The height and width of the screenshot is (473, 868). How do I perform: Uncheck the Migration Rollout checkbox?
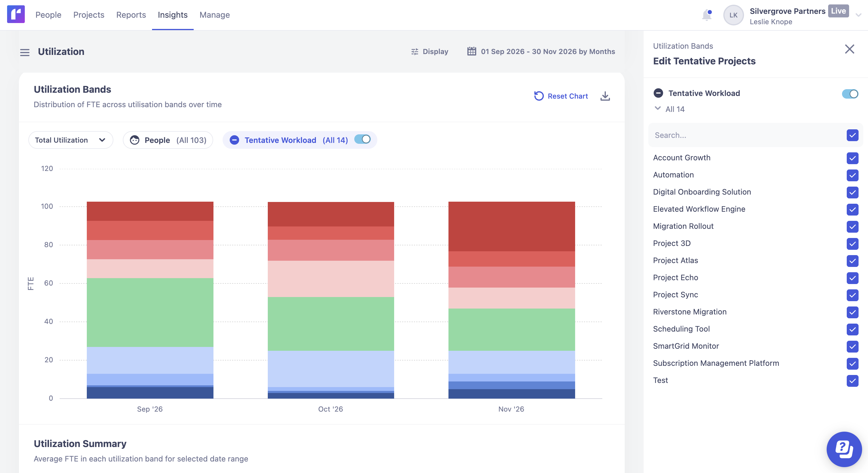coord(852,226)
